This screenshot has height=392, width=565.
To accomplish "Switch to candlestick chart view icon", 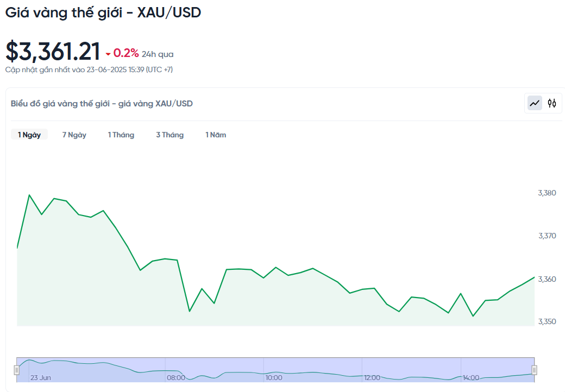I will [551, 103].
